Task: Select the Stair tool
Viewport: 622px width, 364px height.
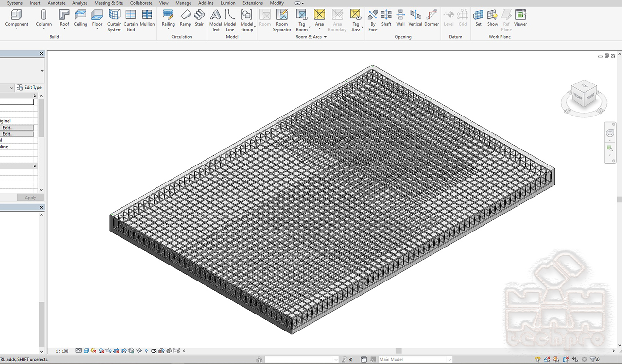Action: [x=199, y=18]
